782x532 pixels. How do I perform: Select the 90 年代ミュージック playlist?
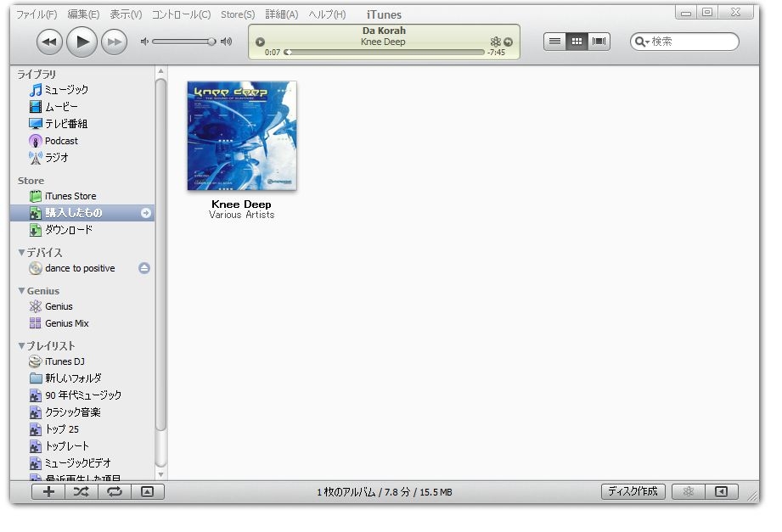pyautogui.click(x=82, y=395)
